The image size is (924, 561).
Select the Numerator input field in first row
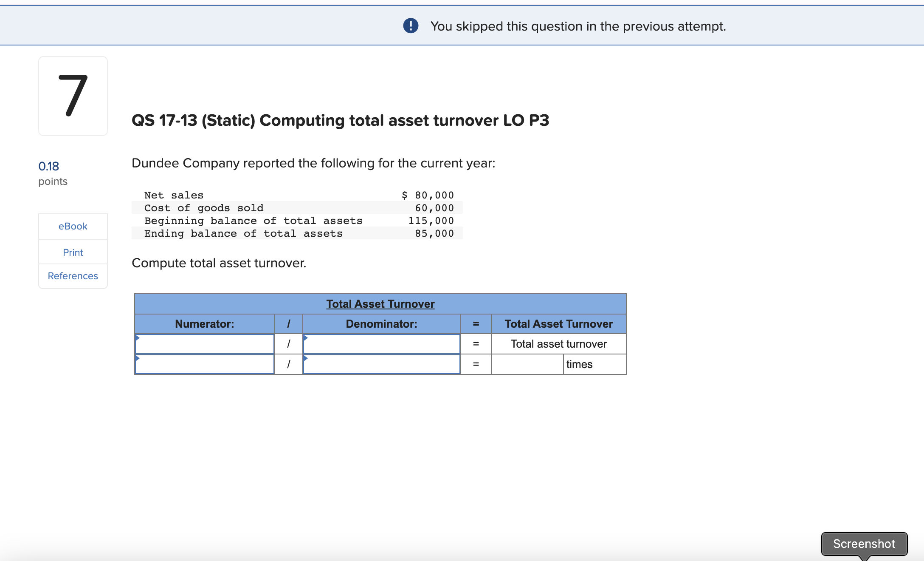pos(205,344)
